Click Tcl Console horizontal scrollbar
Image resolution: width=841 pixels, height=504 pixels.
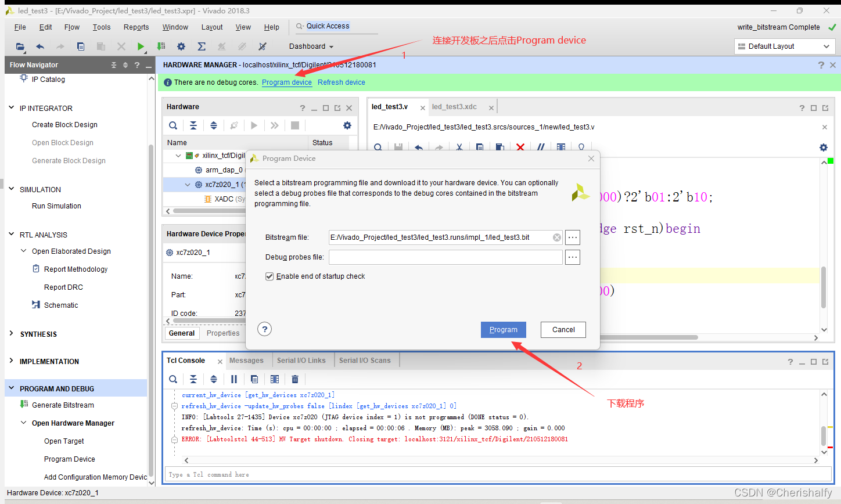click(501, 460)
